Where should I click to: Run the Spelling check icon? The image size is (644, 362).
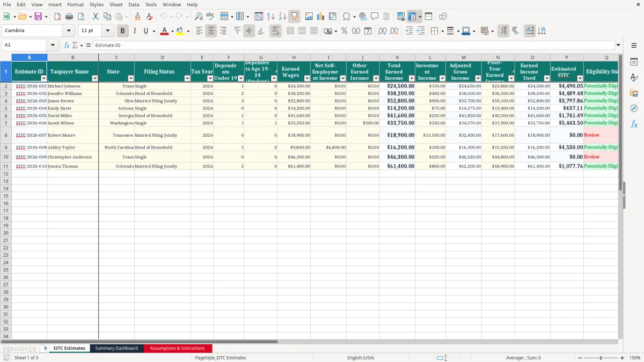coord(210,17)
